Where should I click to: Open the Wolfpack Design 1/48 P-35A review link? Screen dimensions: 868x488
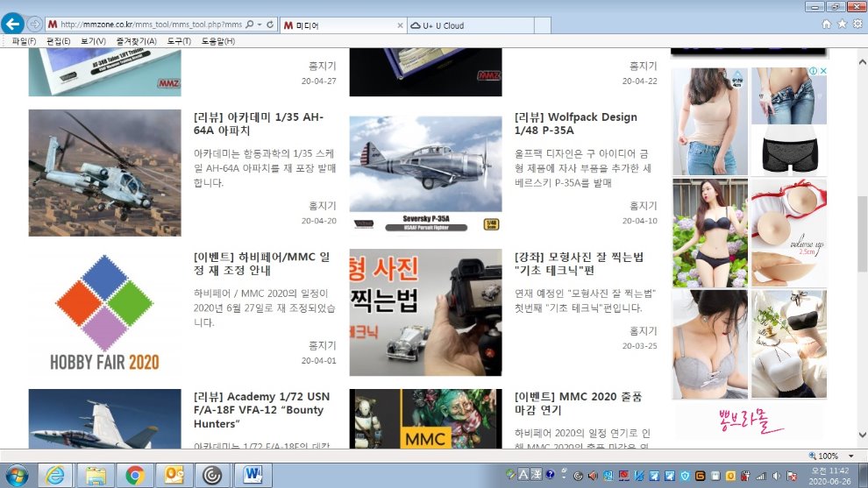click(x=576, y=124)
